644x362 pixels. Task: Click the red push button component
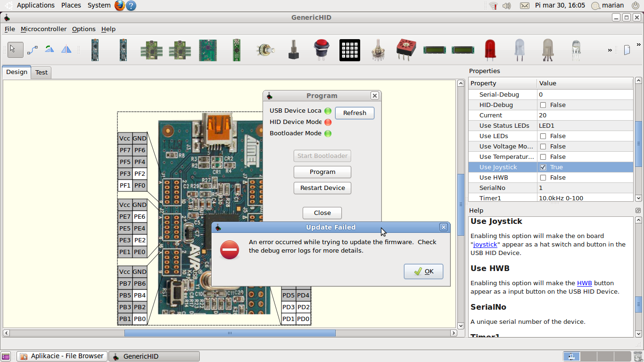[322, 49]
